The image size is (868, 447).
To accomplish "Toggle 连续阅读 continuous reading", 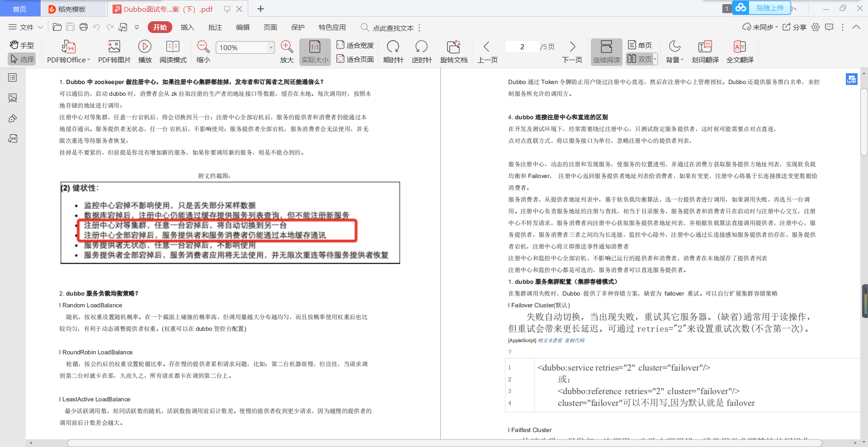I will click(606, 52).
